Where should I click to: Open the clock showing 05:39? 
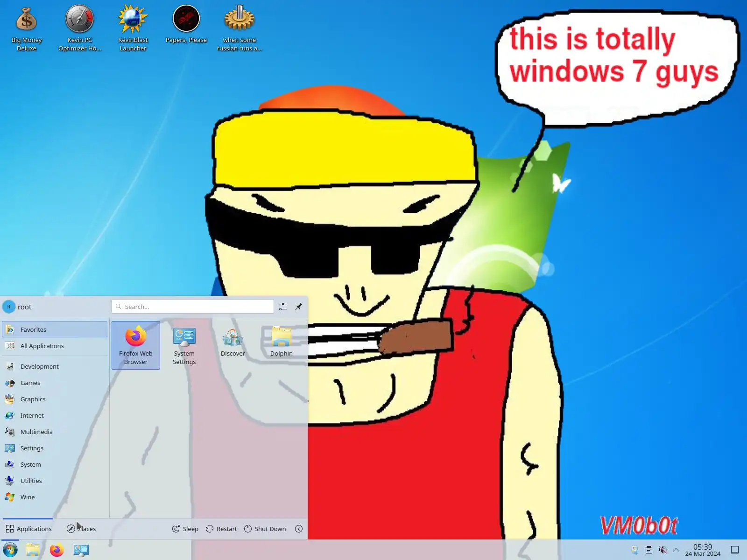pyautogui.click(x=703, y=550)
